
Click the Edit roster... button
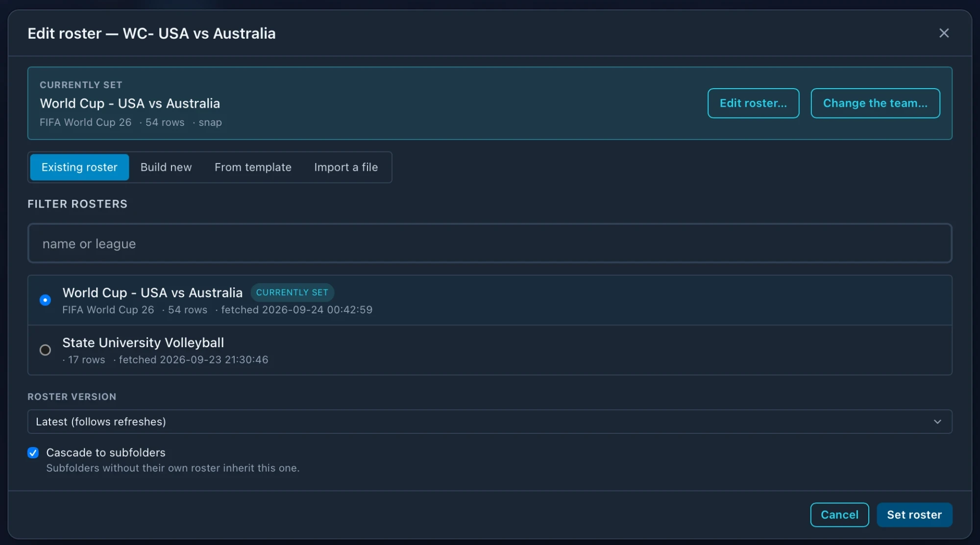(x=753, y=103)
